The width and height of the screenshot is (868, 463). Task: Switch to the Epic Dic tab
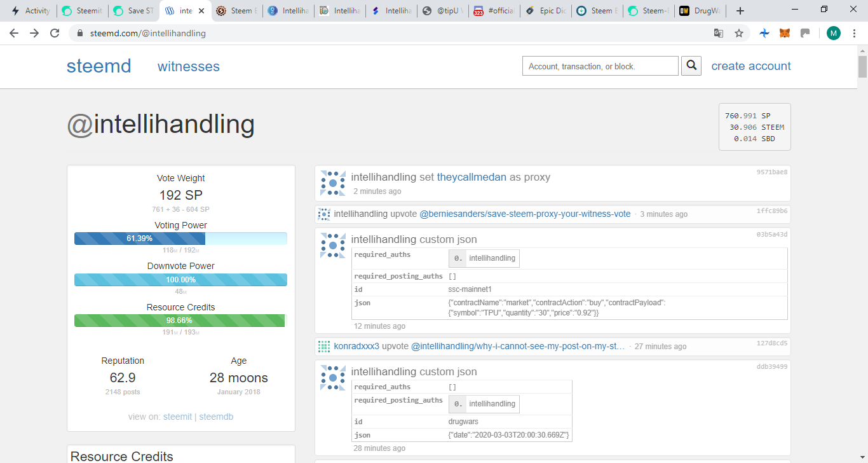coord(546,11)
